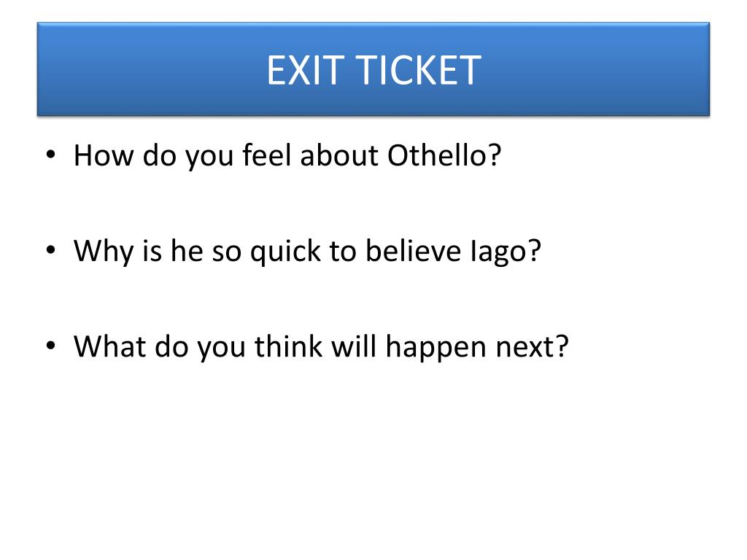This screenshot has height=560, width=747.
Task: Click the bullet dot before 'Why is he'
Action: coord(51,250)
